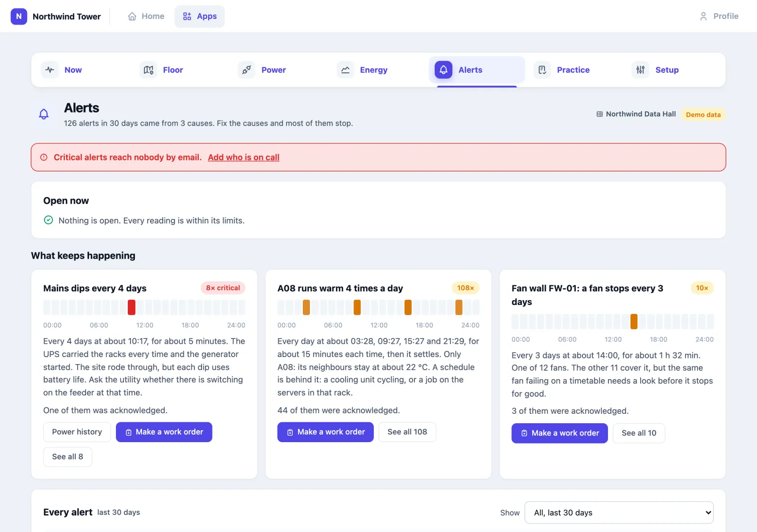The width and height of the screenshot is (757, 532).
Task: Click '44 of them were acknowledged.' text
Action: point(339,410)
